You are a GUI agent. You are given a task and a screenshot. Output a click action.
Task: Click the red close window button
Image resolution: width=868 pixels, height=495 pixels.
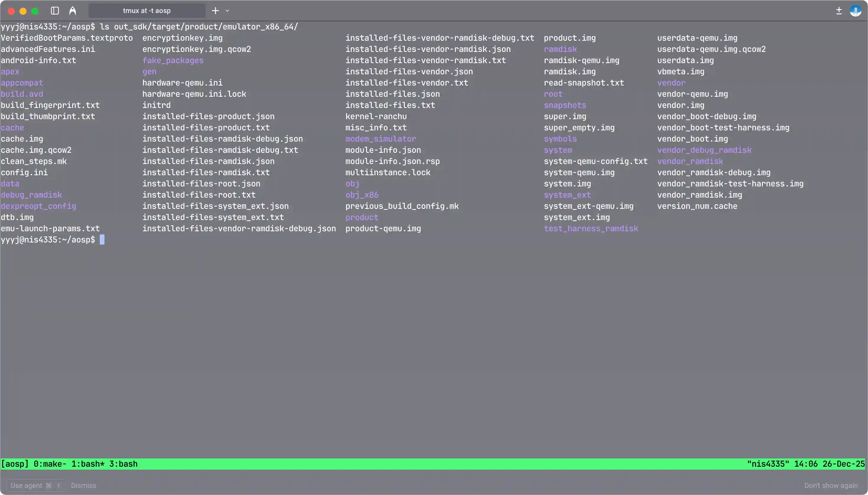[11, 11]
